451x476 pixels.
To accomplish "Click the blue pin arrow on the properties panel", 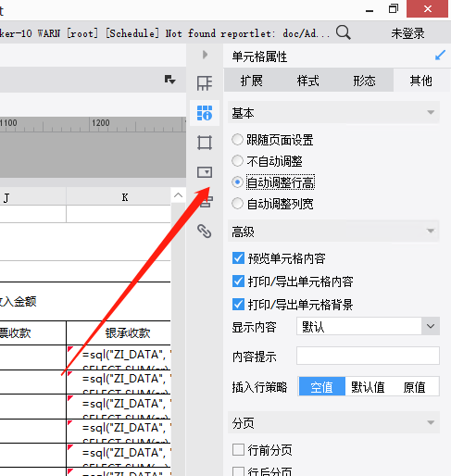I will (x=440, y=56).
